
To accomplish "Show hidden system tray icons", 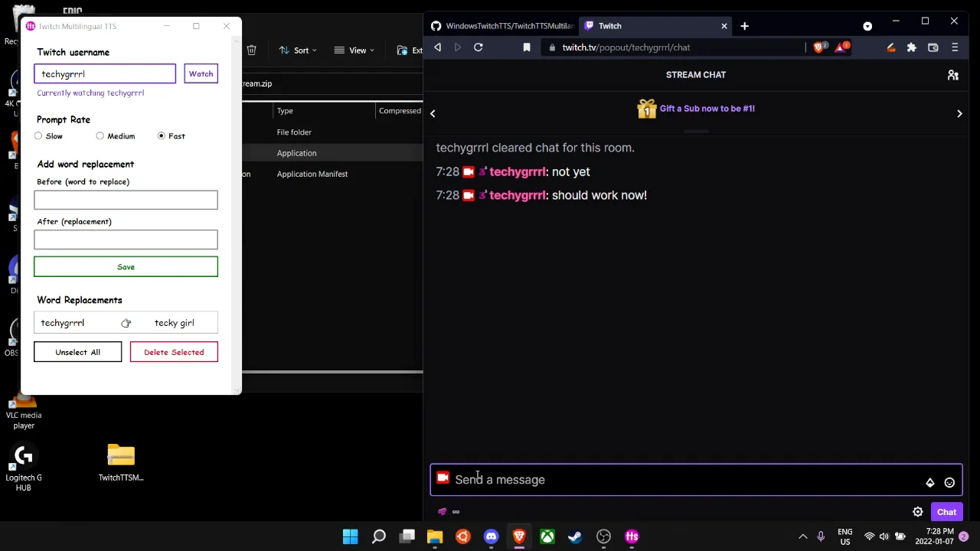I will [802, 536].
